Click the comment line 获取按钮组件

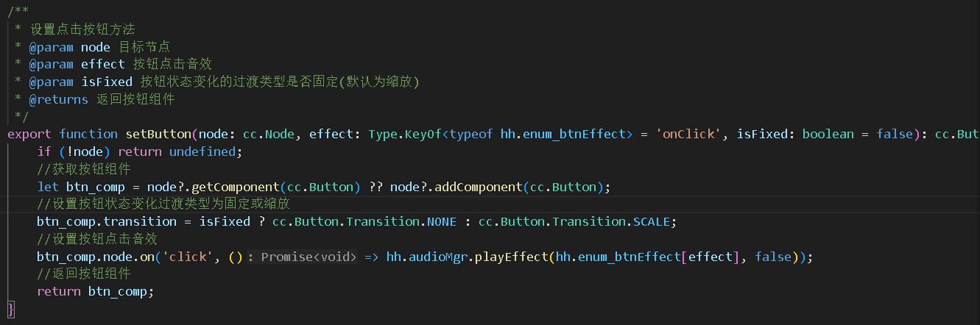coord(84,169)
